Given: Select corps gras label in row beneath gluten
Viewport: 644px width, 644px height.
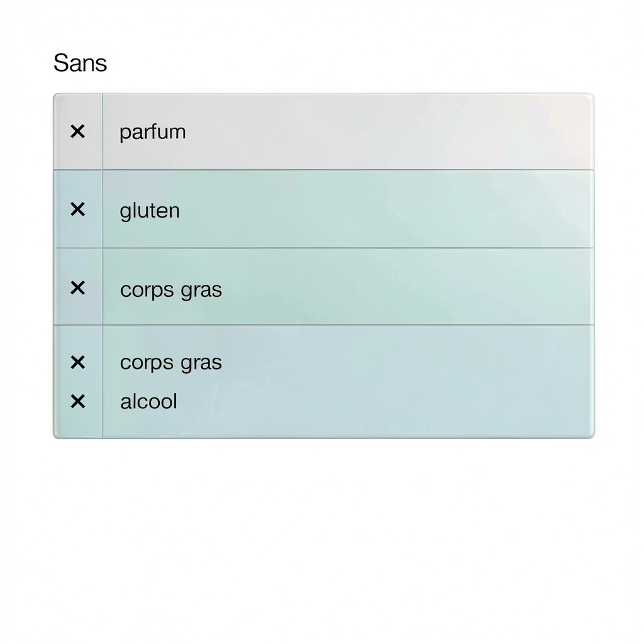Looking at the screenshot, I should 170,289.
